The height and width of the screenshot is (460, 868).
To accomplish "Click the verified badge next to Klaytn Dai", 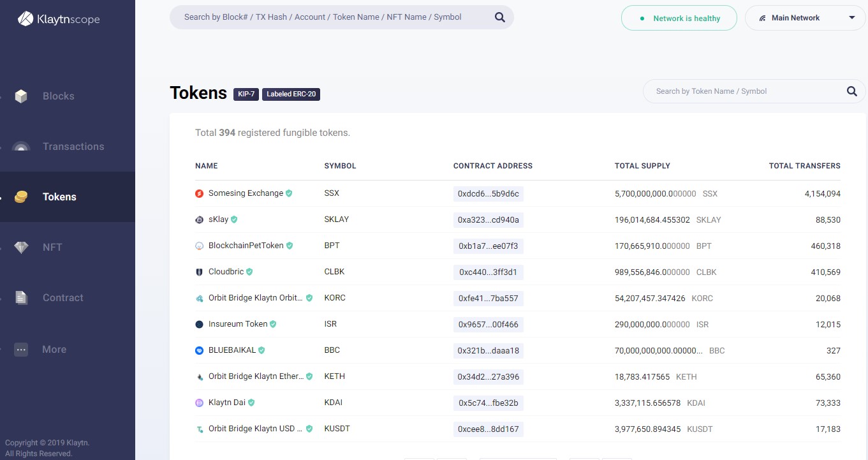I will (x=251, y=403).
